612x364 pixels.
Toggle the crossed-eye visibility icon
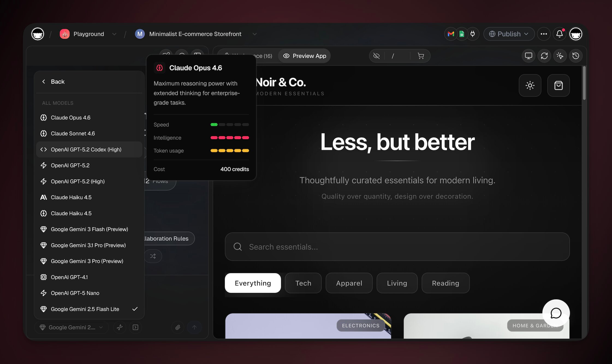(376, 56)
